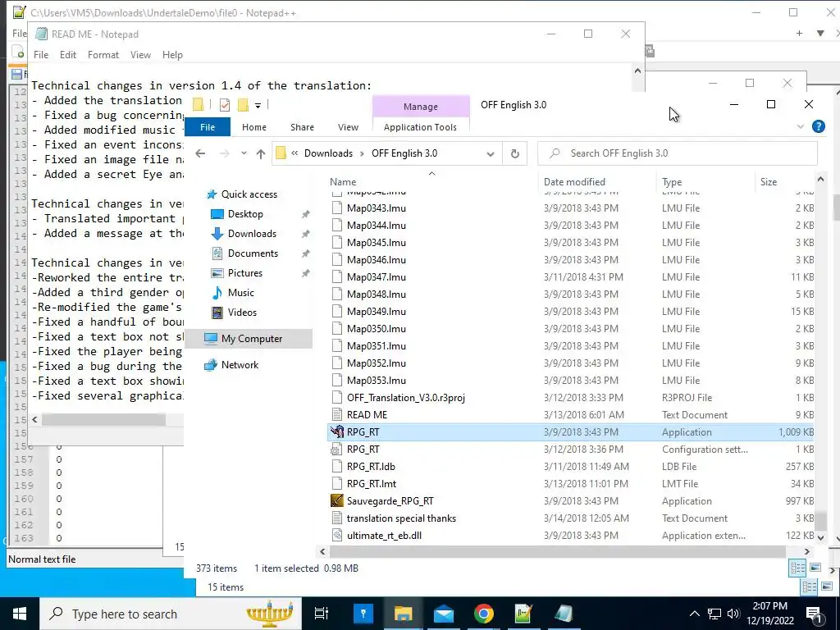The image size is (840, 630).
Task: Click Downloads in the address breadcrumb
Action: tap(328, 153)
